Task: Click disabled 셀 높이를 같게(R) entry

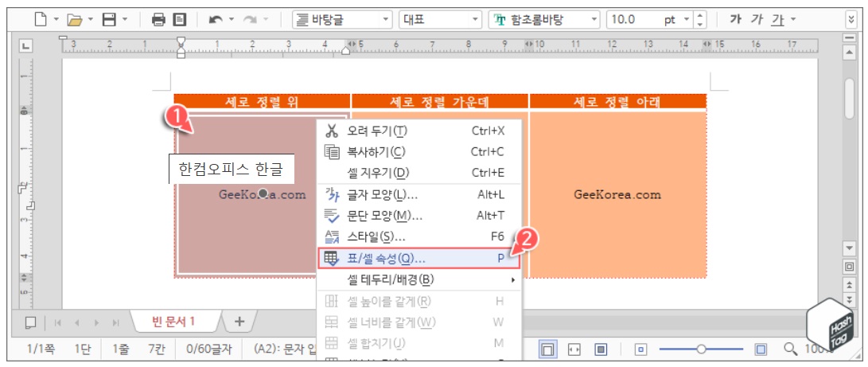Action: 419,302
